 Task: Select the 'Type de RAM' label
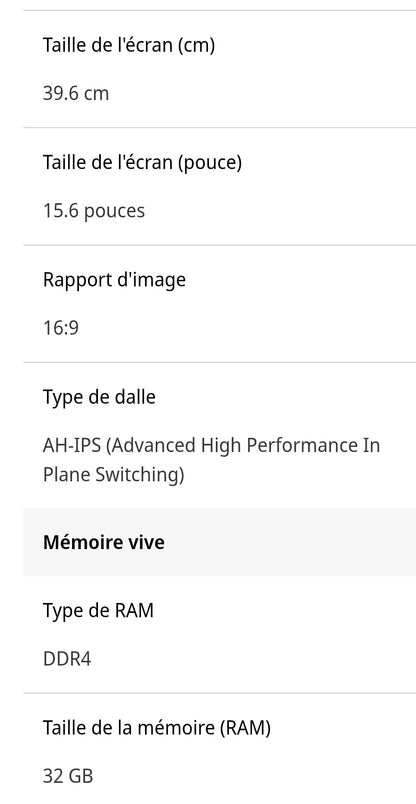[98, 611]
